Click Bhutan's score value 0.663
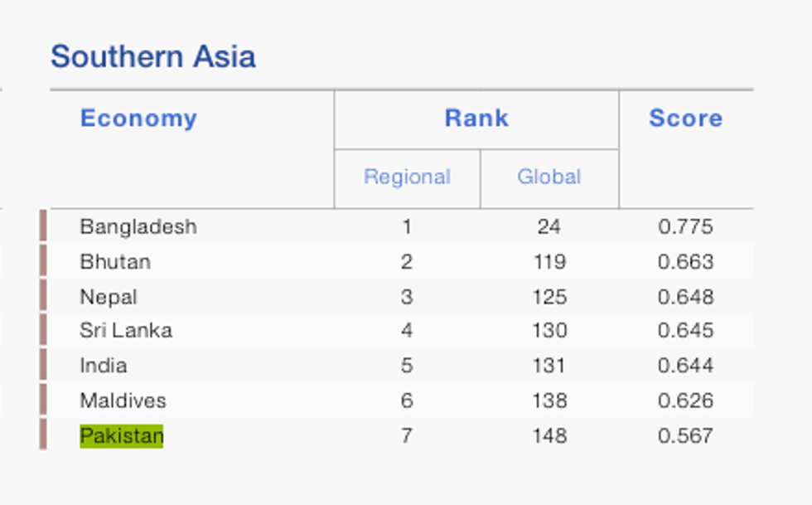 685,262
